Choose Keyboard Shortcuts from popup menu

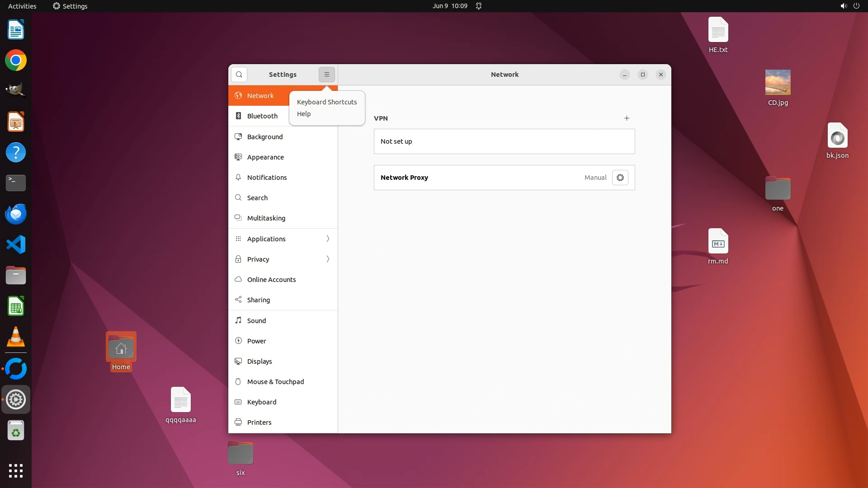click(326, 102)
